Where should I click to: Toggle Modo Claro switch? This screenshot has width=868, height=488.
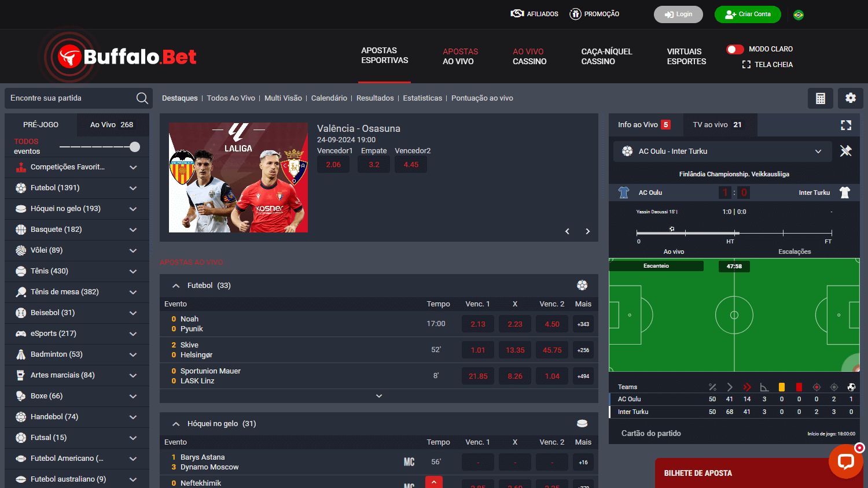pos(735,49)
